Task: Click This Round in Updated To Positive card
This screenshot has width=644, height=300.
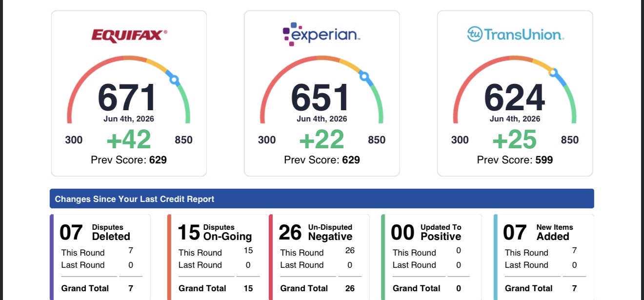Action: pos(414,253)
